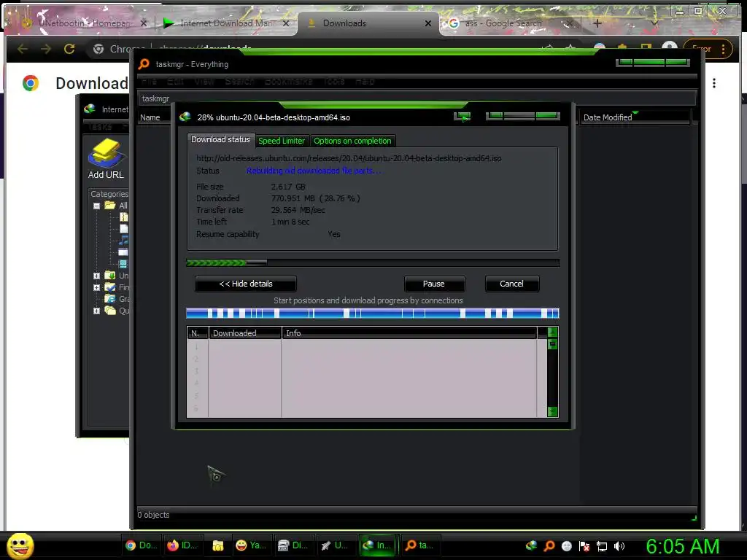The image size is (747, 560).
Task: Click the taskmgr search field in Everything
Action: [417, 98]
